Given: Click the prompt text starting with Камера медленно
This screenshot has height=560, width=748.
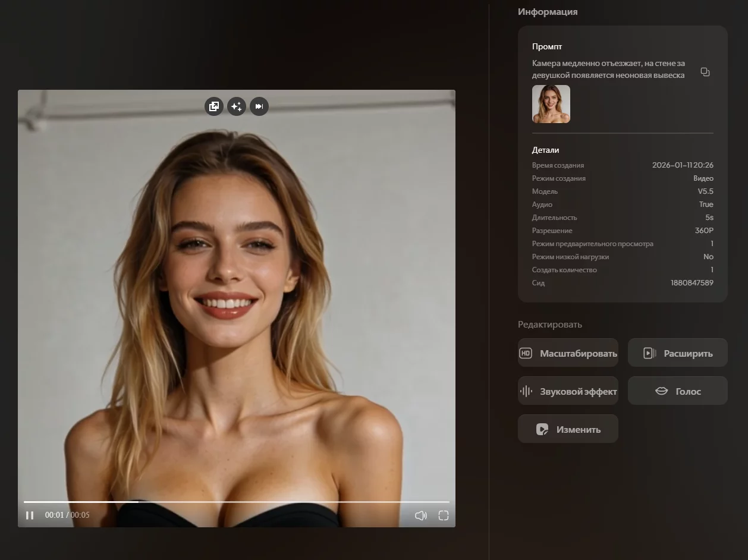Looking at the screenshot, I should (608, 69).
